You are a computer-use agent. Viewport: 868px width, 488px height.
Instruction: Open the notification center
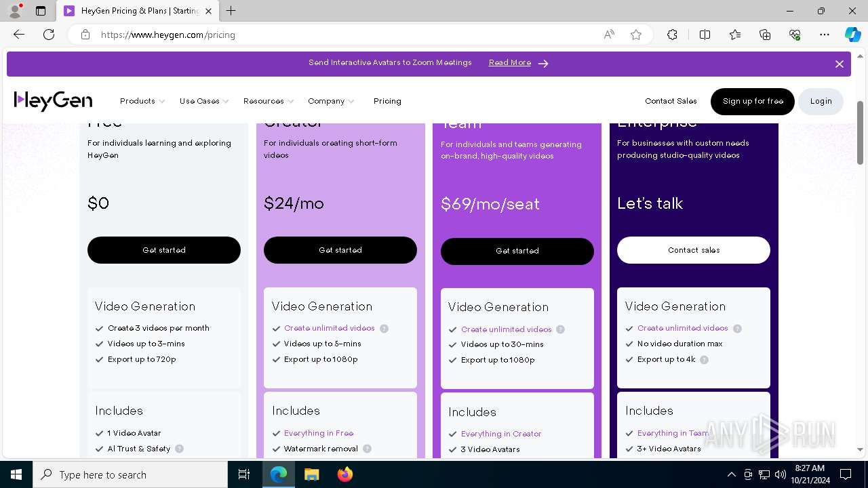[846, 474]
